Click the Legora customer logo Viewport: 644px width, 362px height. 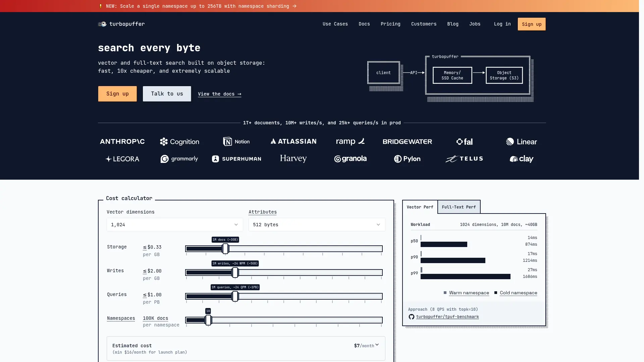pos(122,159)
